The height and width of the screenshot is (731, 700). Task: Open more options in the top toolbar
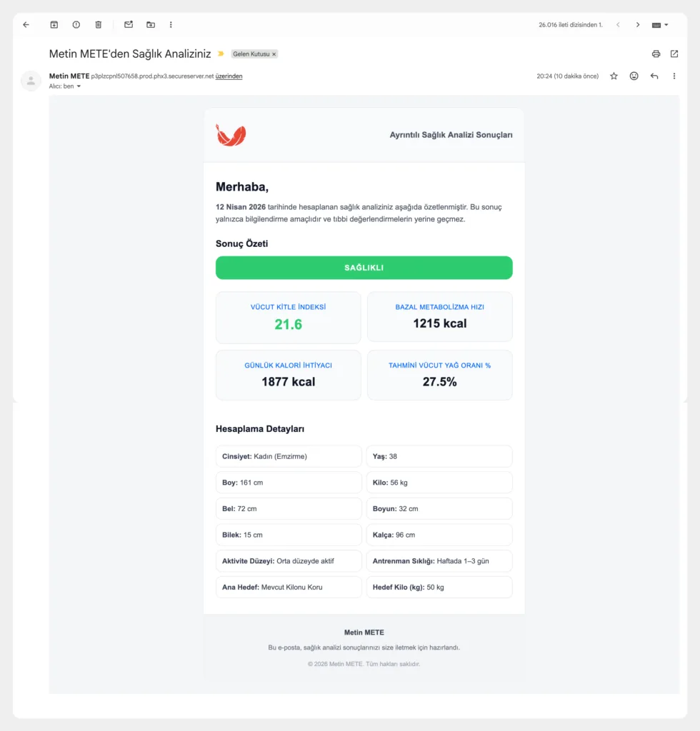pyautogui.click(x=171, y=24)
